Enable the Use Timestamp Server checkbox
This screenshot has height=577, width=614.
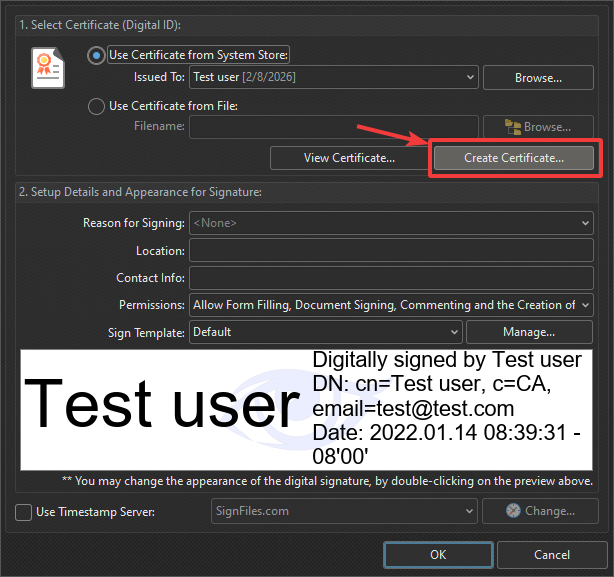[x=24, y=512]
